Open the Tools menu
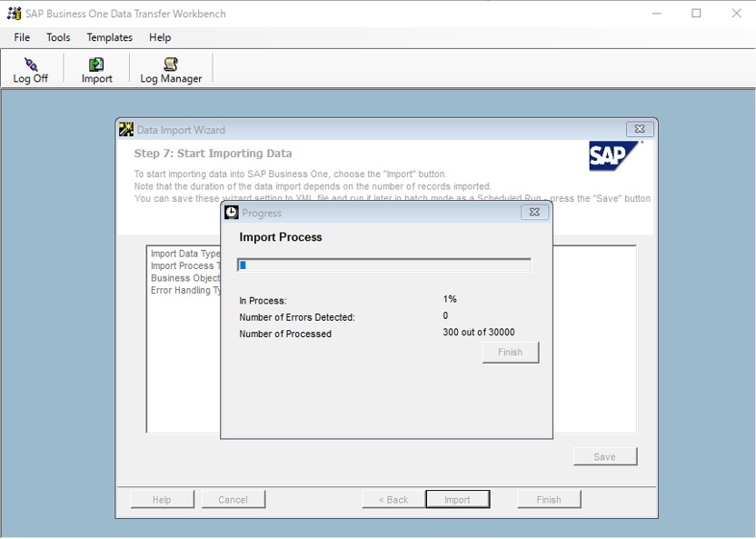756x539 pixels. 58,37
